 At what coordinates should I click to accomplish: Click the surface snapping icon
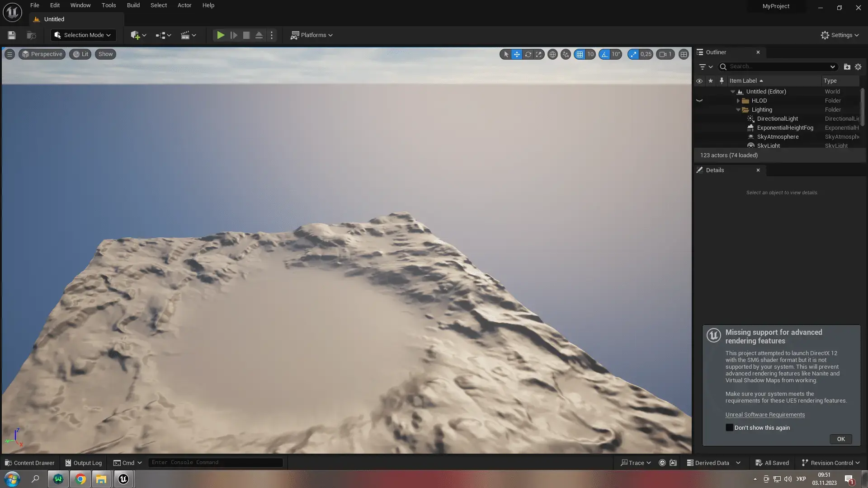coord(566,54)
